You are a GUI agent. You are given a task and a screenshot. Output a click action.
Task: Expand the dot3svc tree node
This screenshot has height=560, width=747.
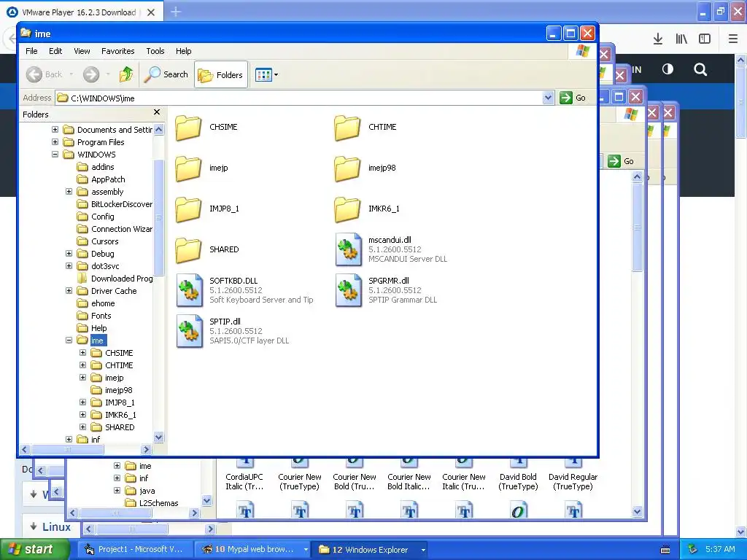click(69, 265)
